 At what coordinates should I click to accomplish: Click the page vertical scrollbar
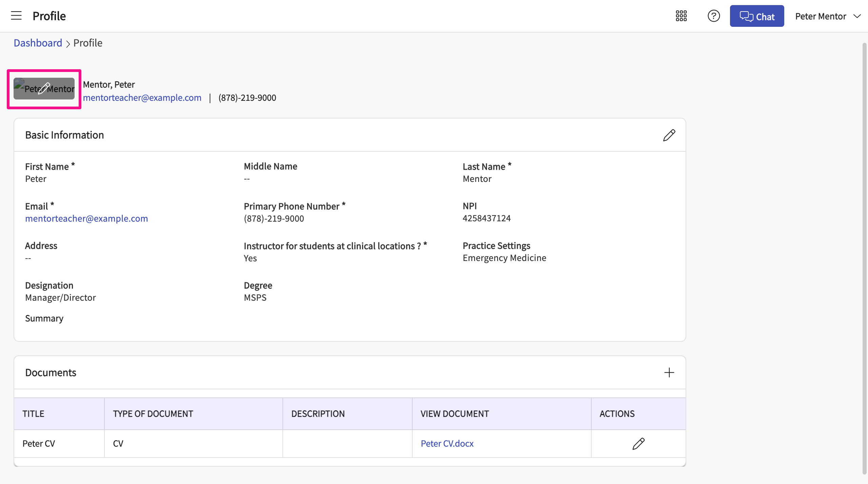(864, 258)
